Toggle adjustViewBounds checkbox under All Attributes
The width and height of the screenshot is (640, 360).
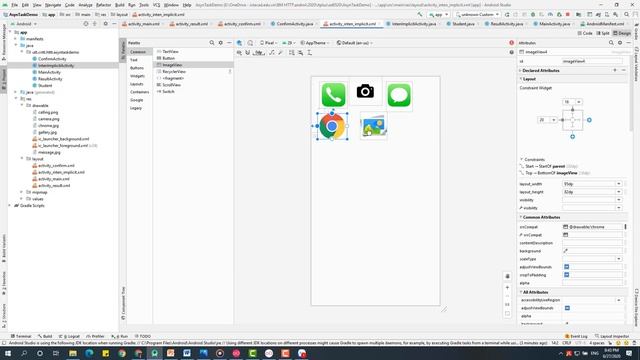567,308
